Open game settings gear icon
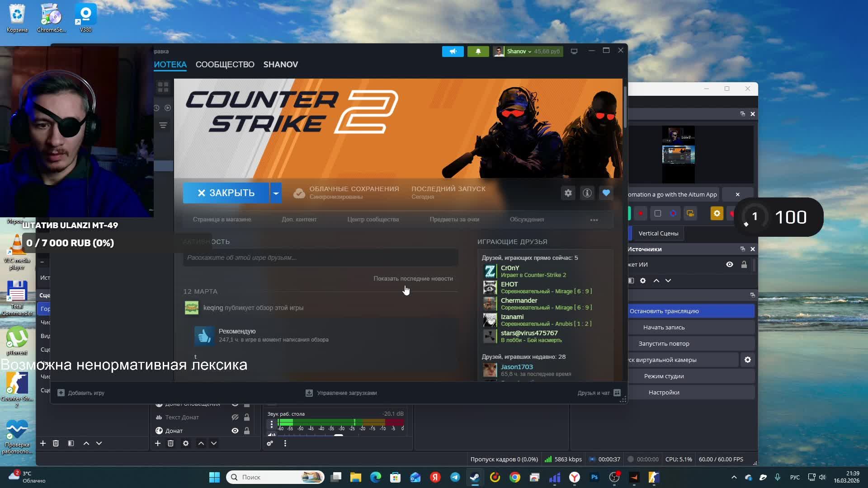 click(x=568, y=193)
